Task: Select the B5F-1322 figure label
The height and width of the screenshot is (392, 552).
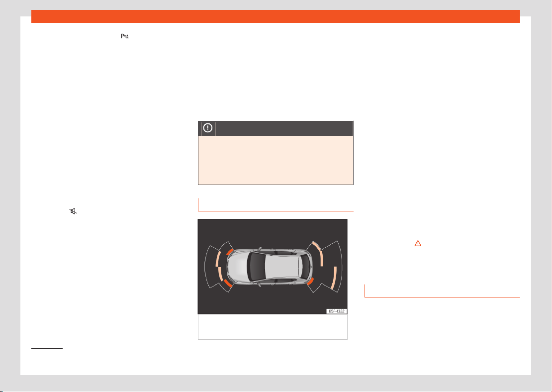Action: point(337,311)
